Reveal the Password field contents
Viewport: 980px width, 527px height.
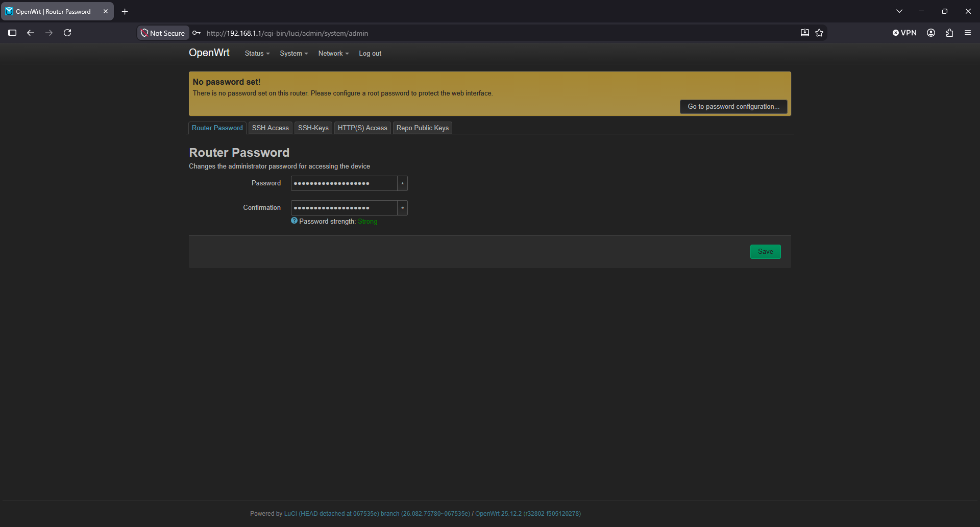(403, 183)
